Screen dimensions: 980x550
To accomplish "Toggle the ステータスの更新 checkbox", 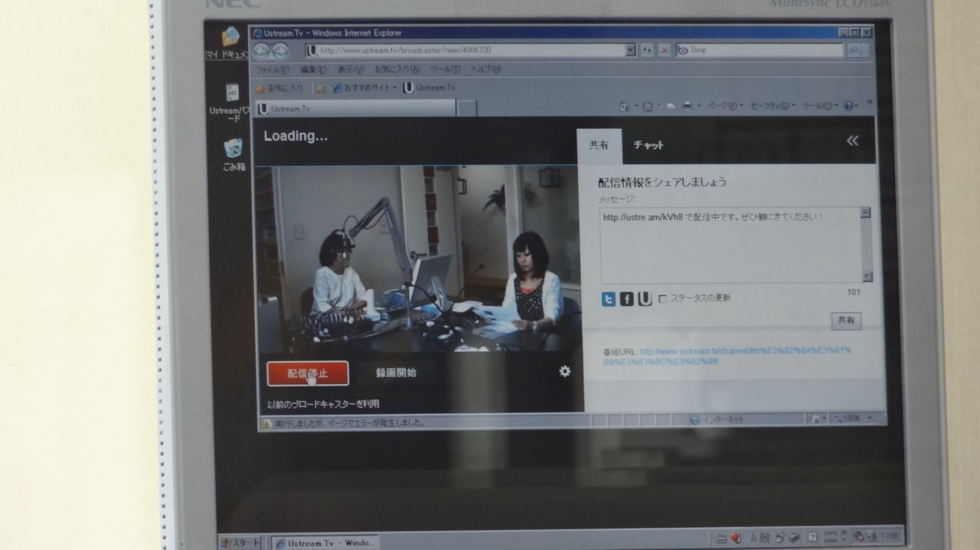I will (x=662, y=298).
